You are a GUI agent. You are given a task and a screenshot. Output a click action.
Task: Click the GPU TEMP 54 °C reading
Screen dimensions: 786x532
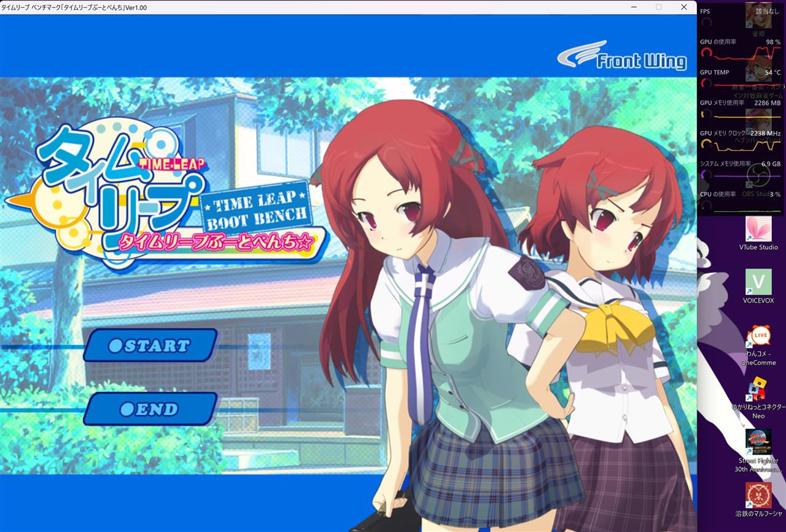(x=740, y=72)
